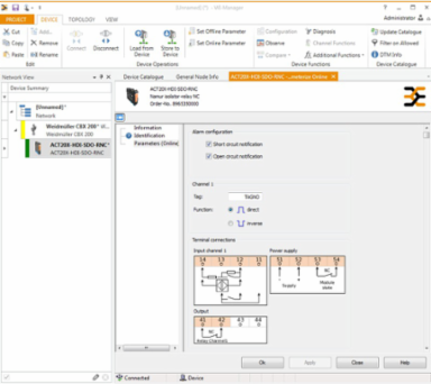Click Set Offline Parameter

coord(217,32)
